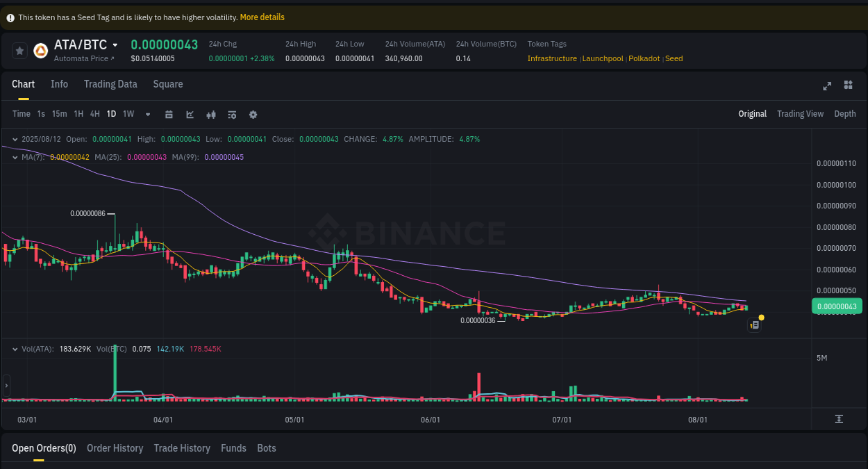Viewport: 868px width, 469px height.
Task: Open the More details seed tag link
Action: [x=262, y=17]
